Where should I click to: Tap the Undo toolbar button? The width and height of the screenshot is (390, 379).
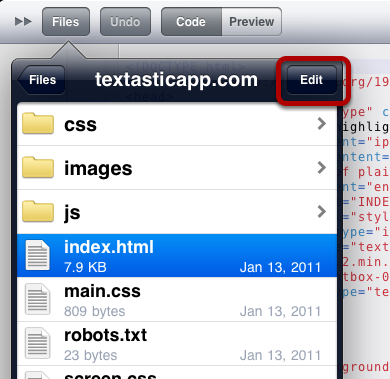click(x=125, y=22)
